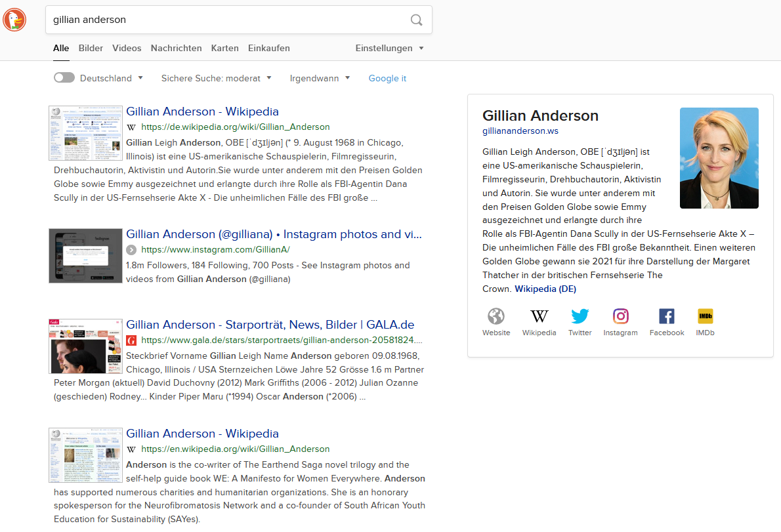This screenshot has height=532, width=781.
Task: Click the Wikipedia (DE) link in the info panel
Action: 545,289
